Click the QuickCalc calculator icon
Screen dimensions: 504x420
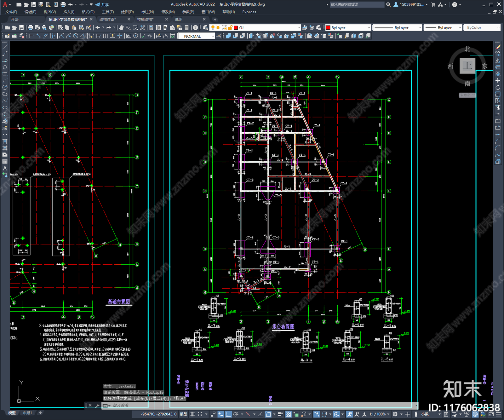coord(186,28)
